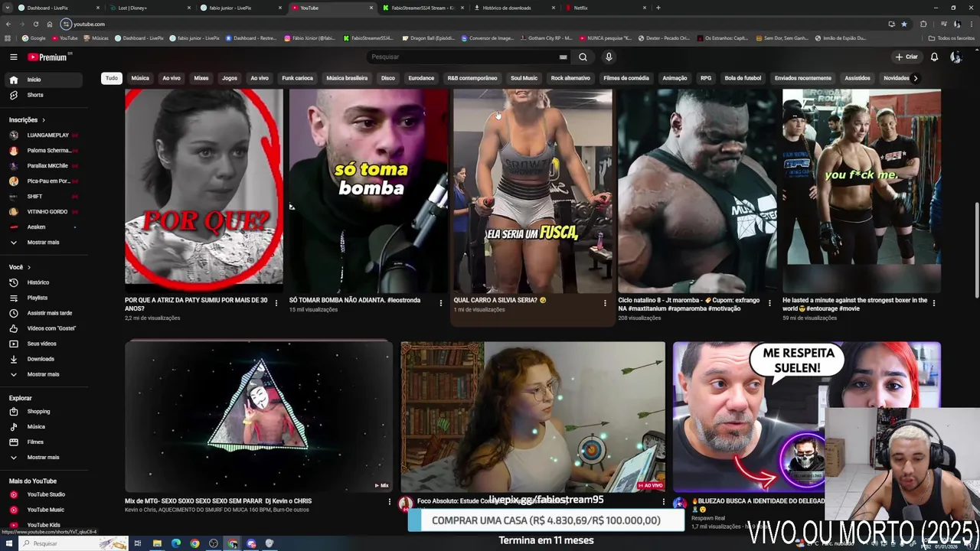Open the on-screen keyboard icon in search box
The width and height of the screenshot is (980, 551).
[563, 57]
